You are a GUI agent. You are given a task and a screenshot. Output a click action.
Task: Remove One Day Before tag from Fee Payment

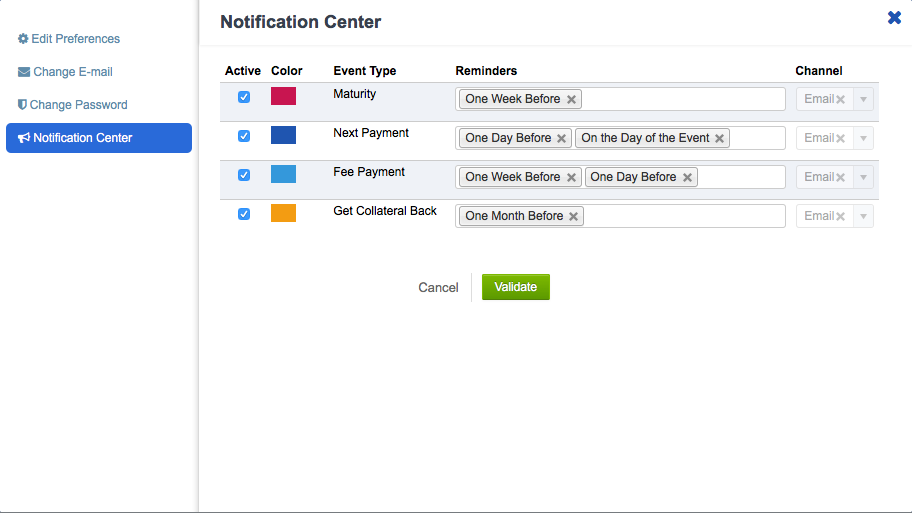pos(687,177)
